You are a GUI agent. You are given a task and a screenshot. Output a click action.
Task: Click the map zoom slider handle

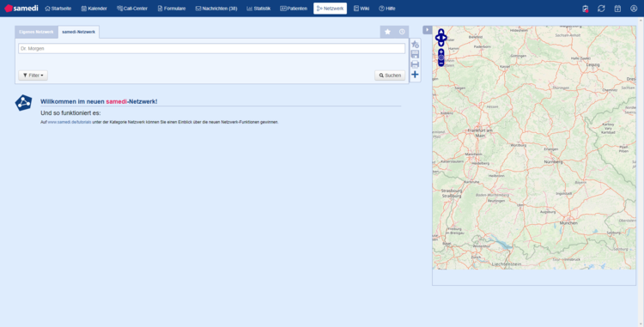[441, 58]
